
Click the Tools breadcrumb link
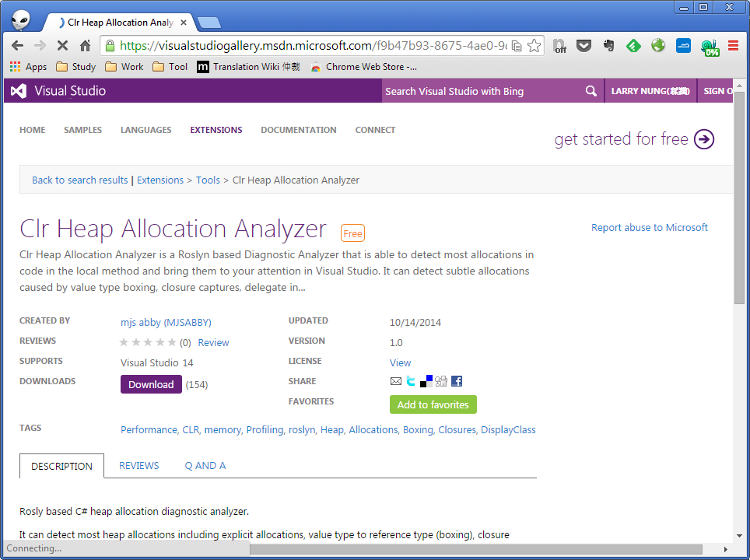click(208, 180)
